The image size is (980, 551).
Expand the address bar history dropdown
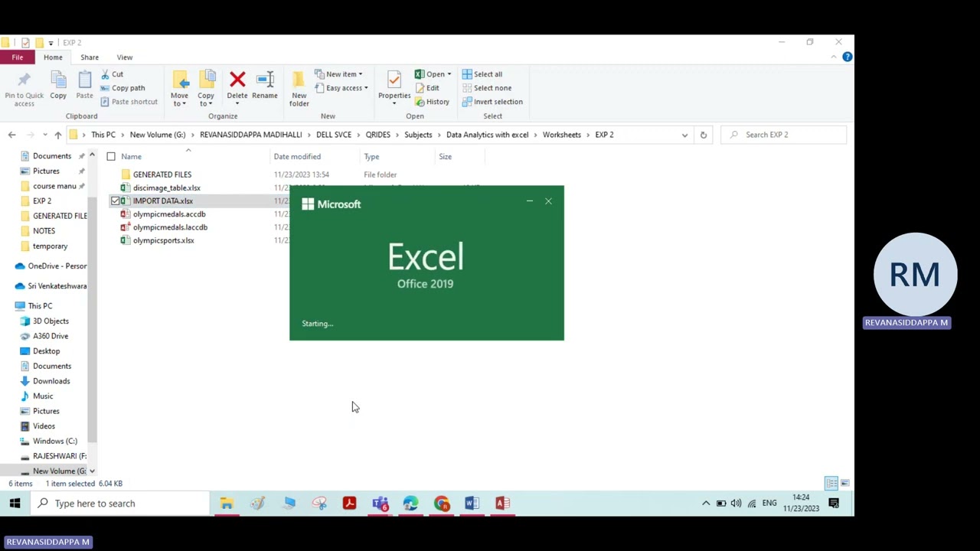[x=684, y=135]
